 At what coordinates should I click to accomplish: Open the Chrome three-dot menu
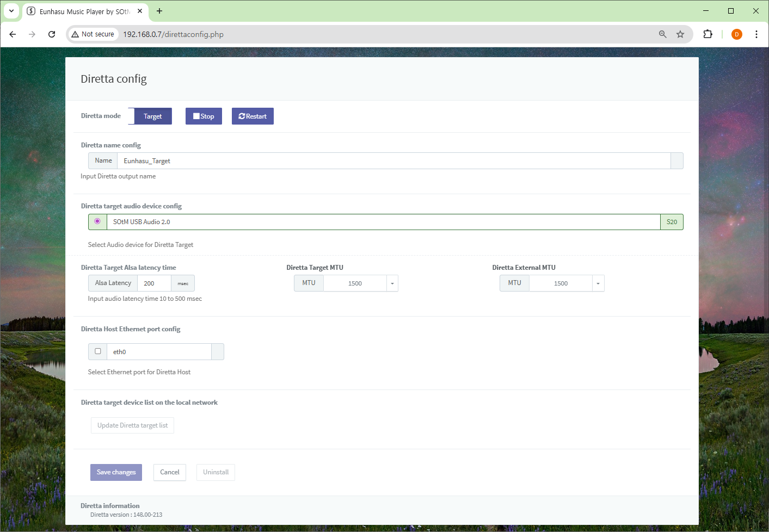[756, 34]
